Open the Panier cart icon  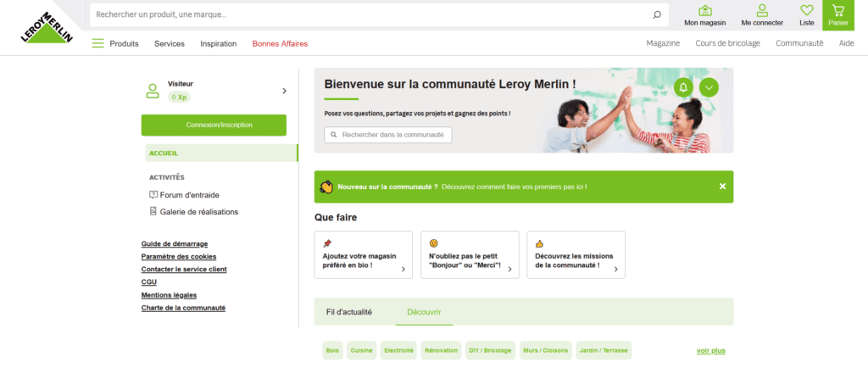tap(838, 10)
